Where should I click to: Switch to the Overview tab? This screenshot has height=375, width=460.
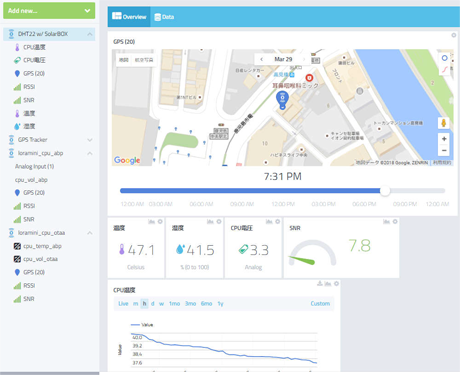[129, 17]
